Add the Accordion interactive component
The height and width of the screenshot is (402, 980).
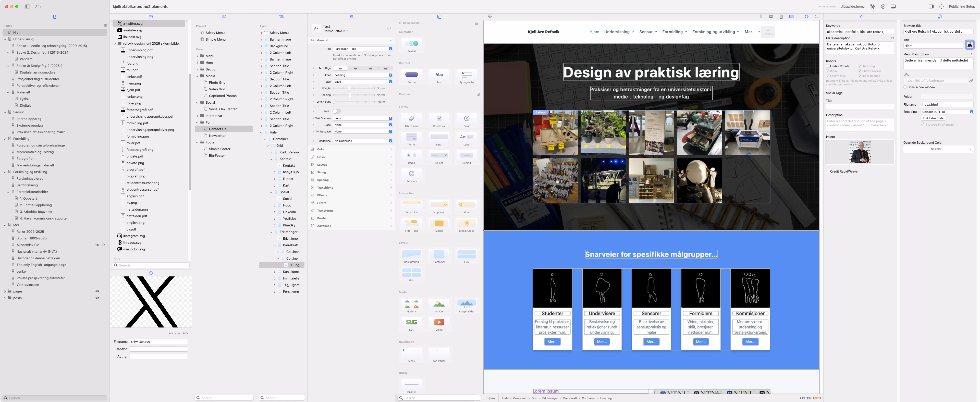click(412, 206)
